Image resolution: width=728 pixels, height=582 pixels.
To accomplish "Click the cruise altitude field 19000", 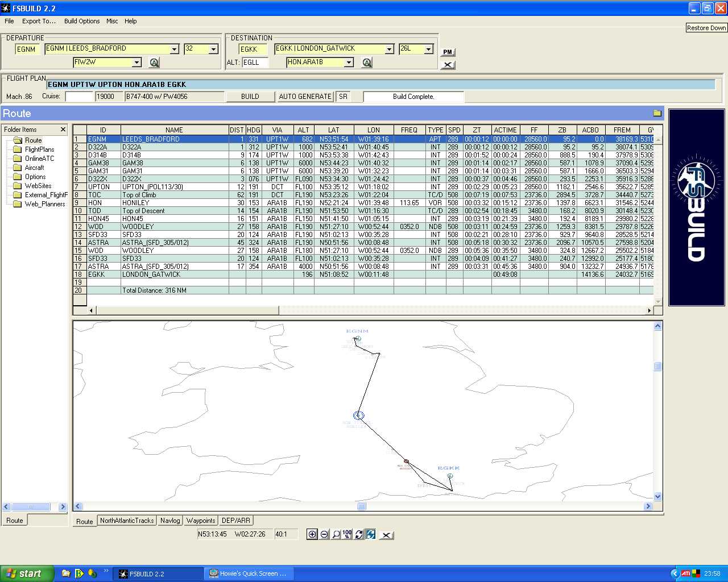I will (109, 97).
